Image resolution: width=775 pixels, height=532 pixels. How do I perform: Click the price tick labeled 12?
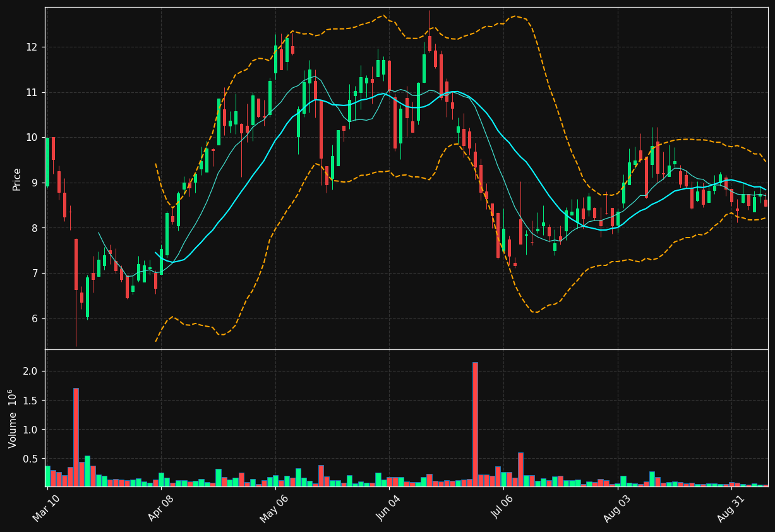(x=32, y=47)
